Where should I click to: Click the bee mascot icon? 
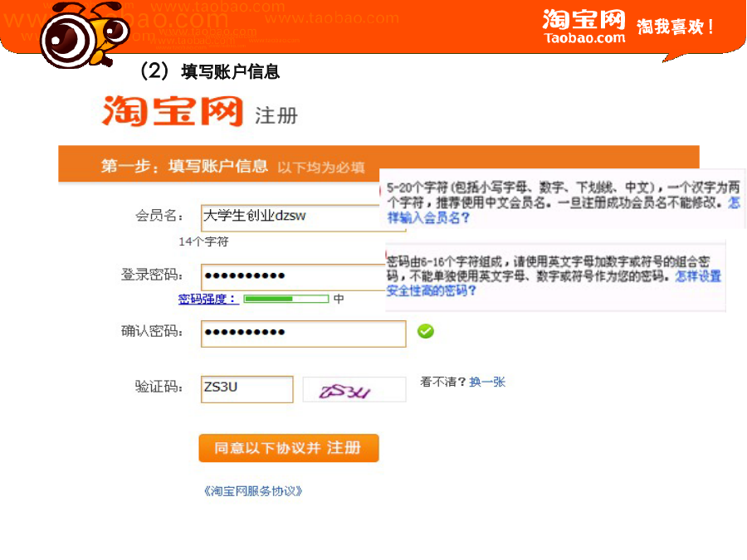pyautogui.click(x=85, y=34)
